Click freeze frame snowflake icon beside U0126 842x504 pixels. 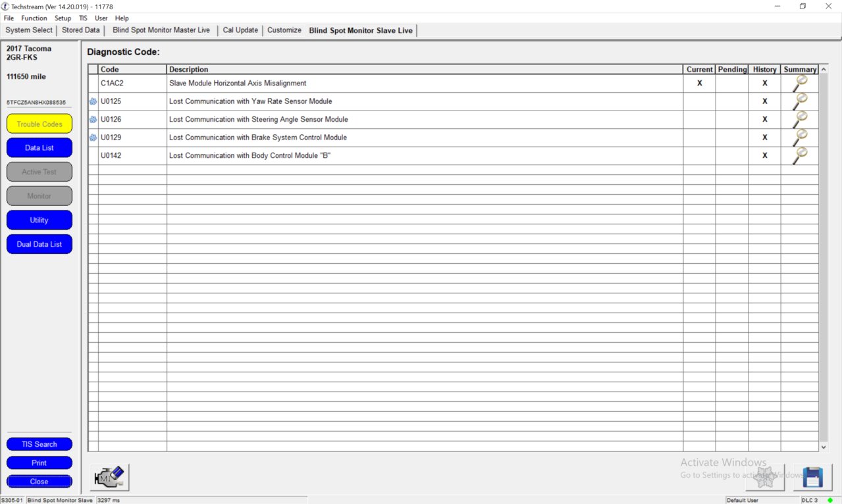tap(93, 120)
